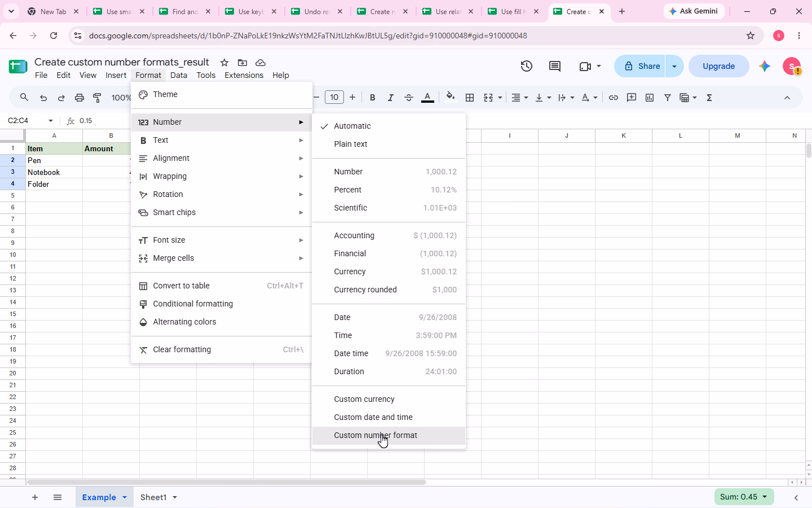Click Clear formatting entry

pos(222,349)
